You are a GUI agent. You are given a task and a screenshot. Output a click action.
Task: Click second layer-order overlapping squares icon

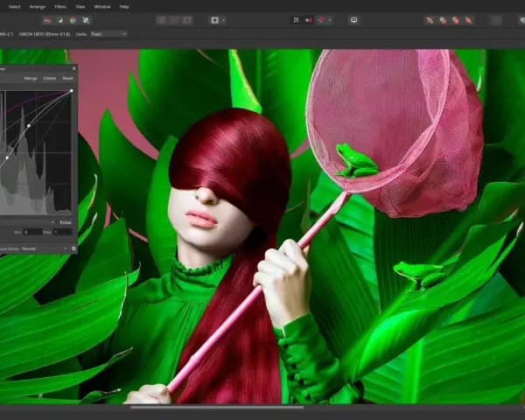443,21
